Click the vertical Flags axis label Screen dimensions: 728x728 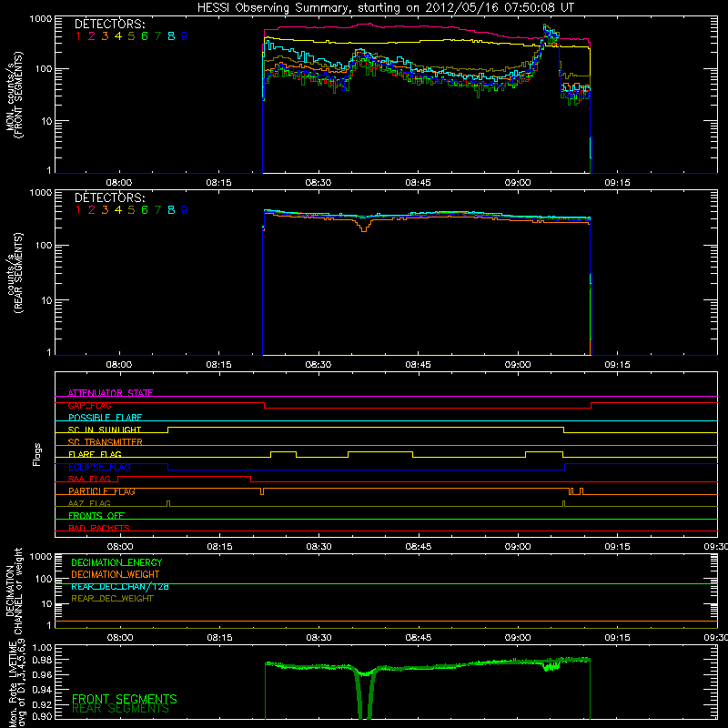37,454
